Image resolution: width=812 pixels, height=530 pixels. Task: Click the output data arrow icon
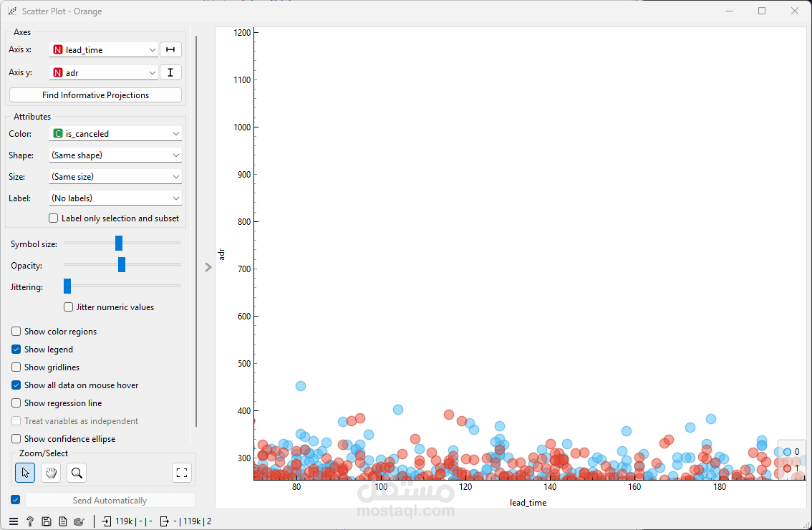click(164, 521)
